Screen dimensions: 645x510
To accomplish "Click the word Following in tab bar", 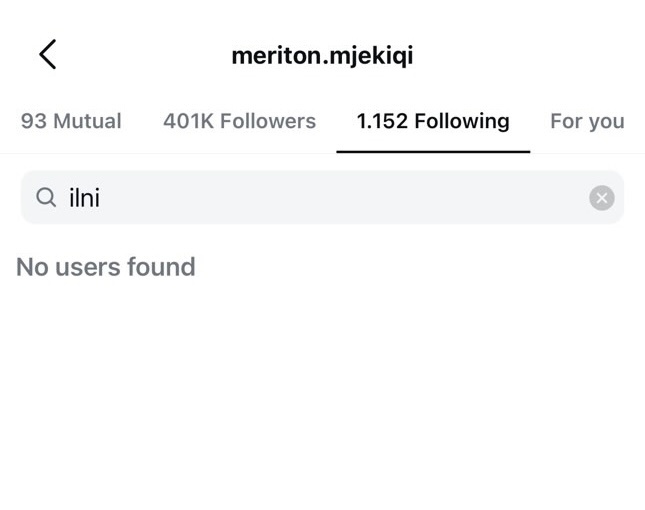I will (461, 121).
